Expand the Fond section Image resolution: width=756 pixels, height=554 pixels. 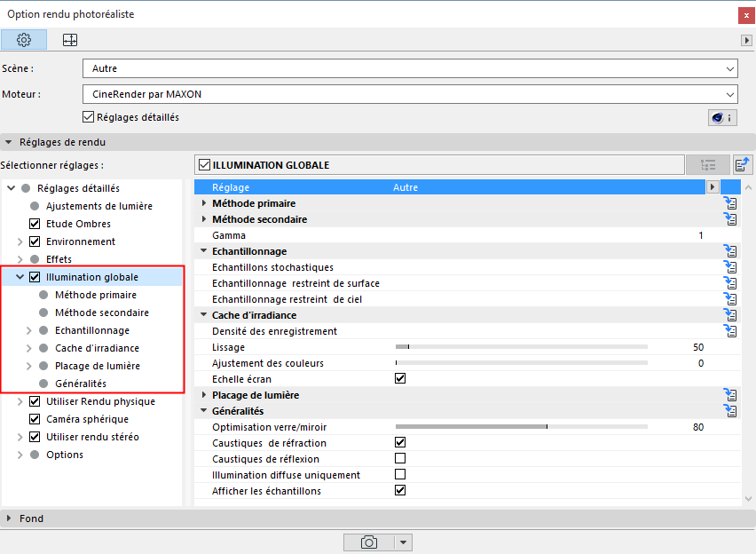pyautogui.click(x=8, y=518)
